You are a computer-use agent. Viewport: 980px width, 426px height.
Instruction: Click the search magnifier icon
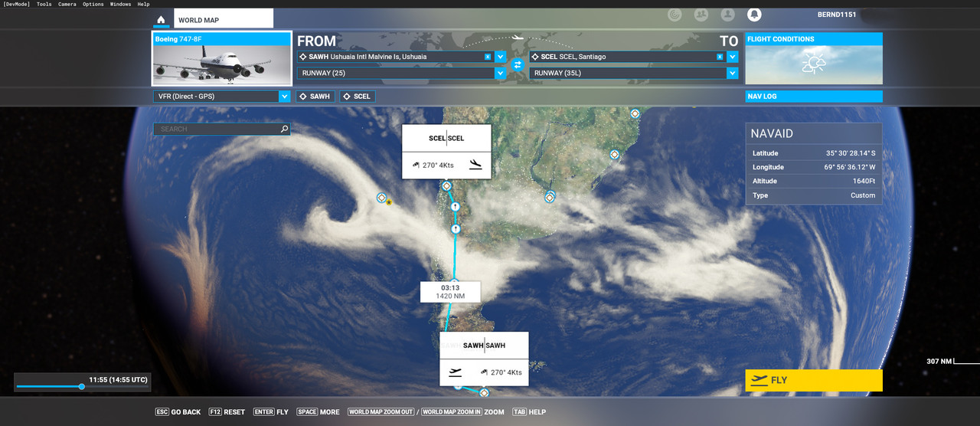[285, 129]
